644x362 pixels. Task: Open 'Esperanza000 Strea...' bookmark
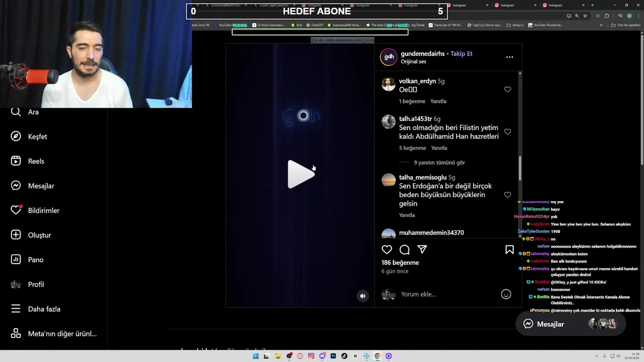tap(344, 25)
